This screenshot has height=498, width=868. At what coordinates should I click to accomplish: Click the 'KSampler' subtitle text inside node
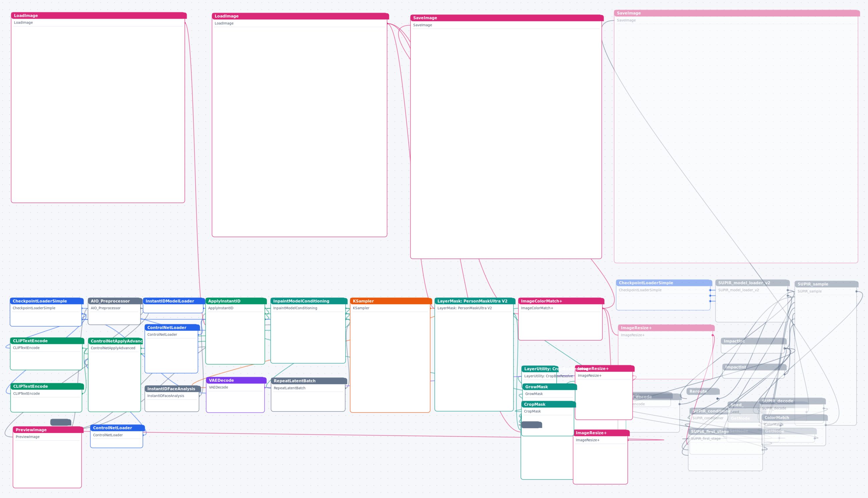[361, 308]
